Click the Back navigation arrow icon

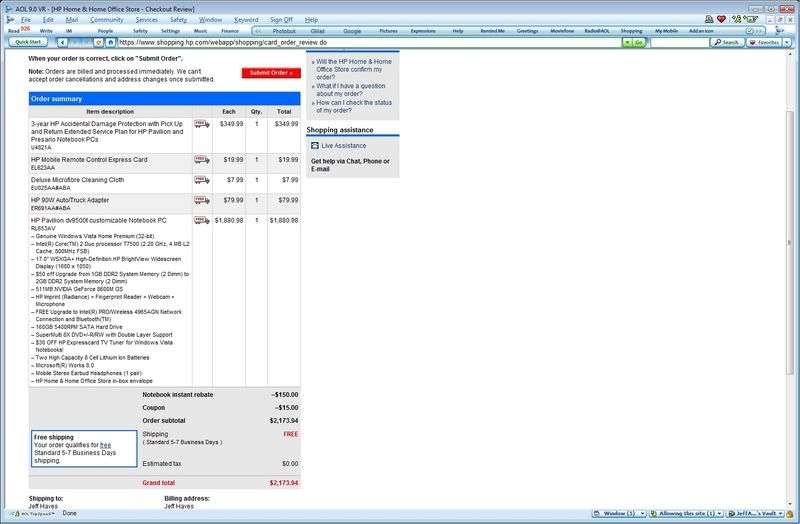click(x=62, y=43)
